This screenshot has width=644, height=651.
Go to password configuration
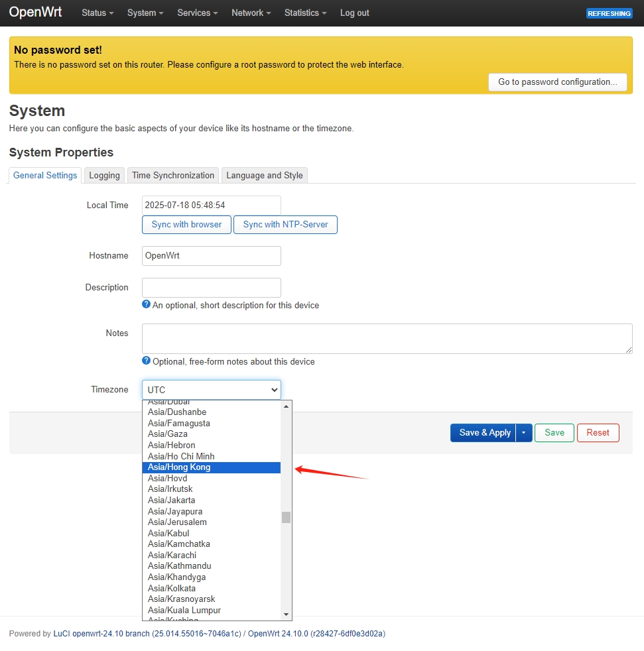558,82
